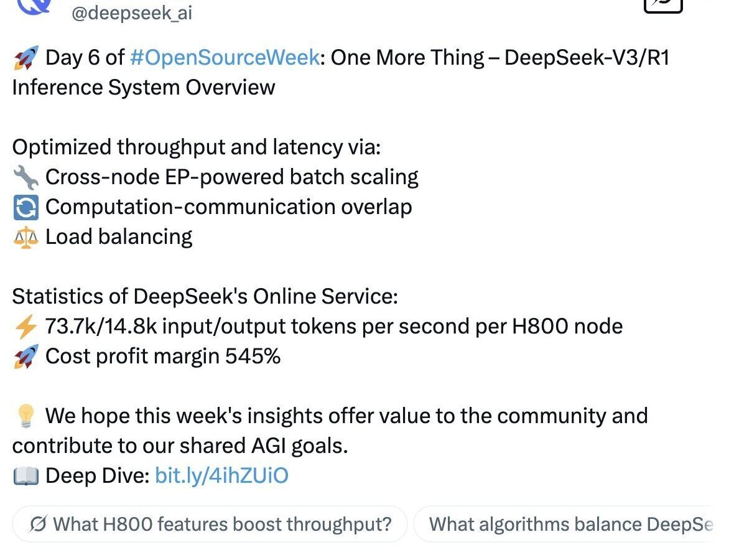Click the 'Optimized throughput and latency via' line
The height and width of the screenshot is (560, 734).
pyautogui.click(x=197, y=147)
